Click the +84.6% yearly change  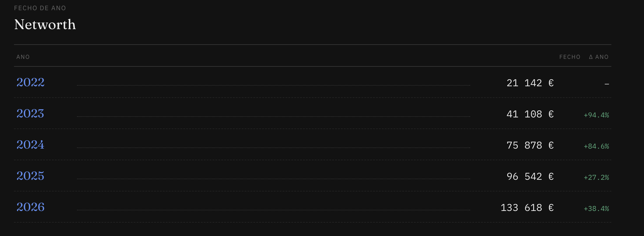click(x=596, y=146)
